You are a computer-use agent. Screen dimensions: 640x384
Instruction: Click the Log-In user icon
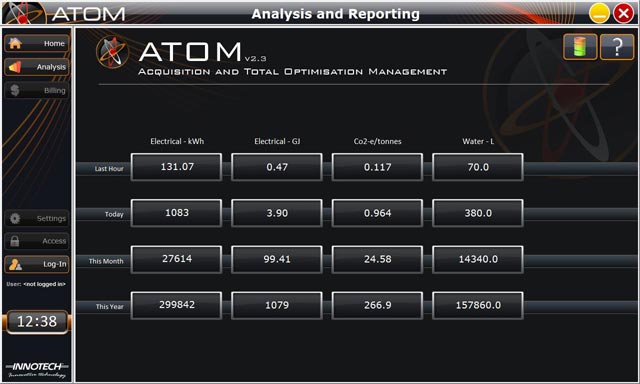tap(15, 264)
